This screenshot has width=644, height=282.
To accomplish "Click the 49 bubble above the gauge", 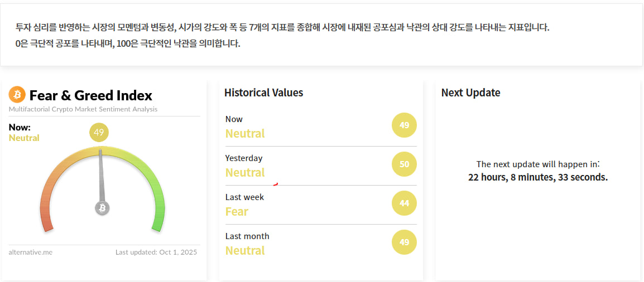I will point(99,133).
